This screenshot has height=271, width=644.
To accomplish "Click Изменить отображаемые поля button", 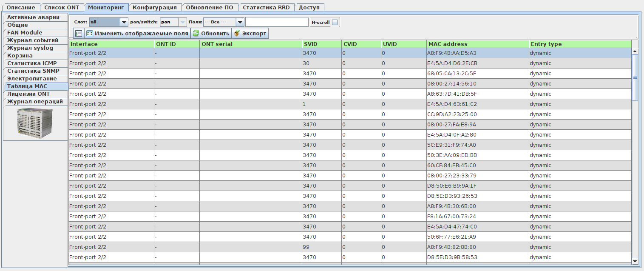I will 137,33.
